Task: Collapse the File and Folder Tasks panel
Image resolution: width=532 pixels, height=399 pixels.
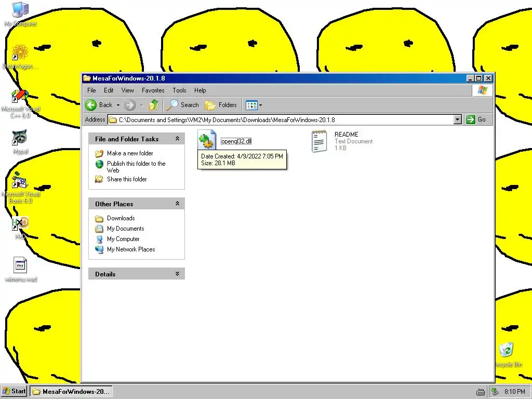Action: pyautogui.click(x=177, y=139)
